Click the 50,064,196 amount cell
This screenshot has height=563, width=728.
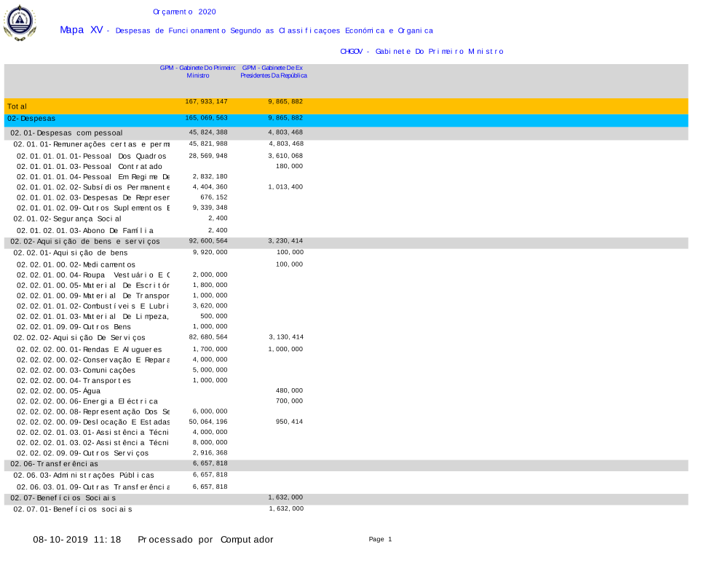208,422
